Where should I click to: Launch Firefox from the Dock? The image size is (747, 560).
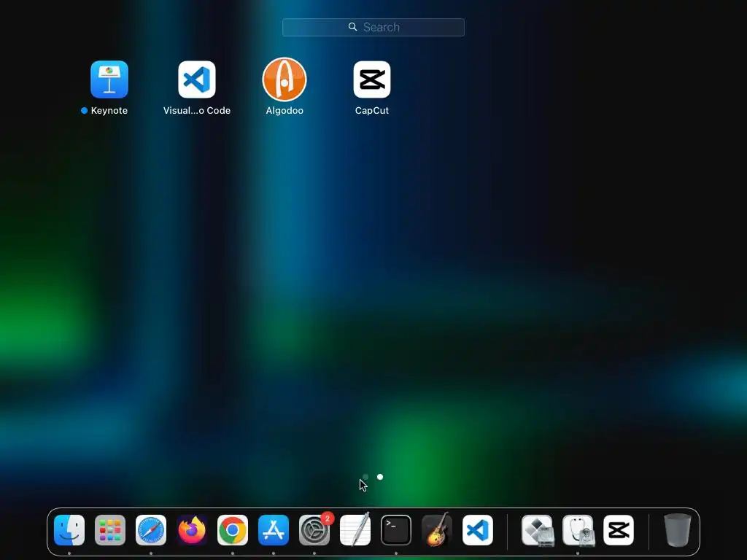click(192, 530)
